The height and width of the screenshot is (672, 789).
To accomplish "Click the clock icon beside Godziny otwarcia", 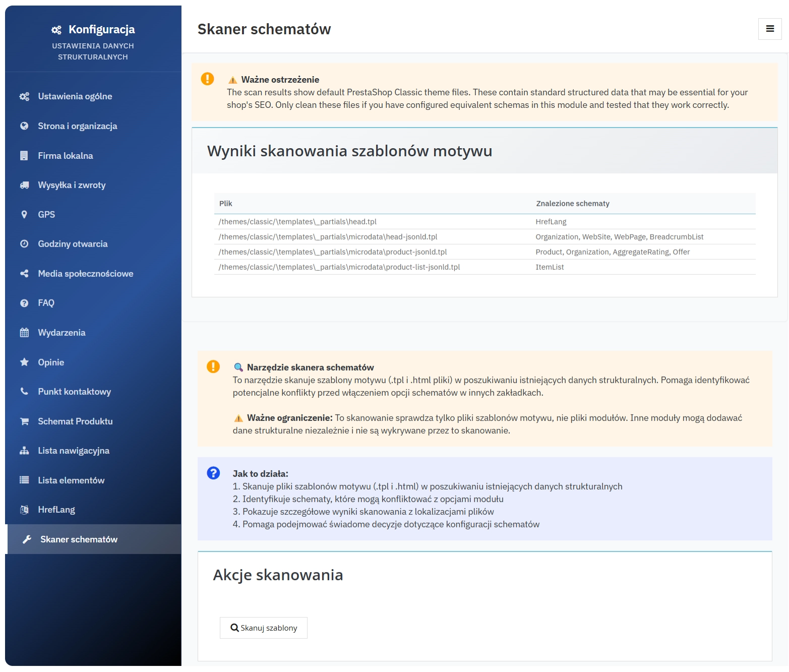I will pos(24,244).
